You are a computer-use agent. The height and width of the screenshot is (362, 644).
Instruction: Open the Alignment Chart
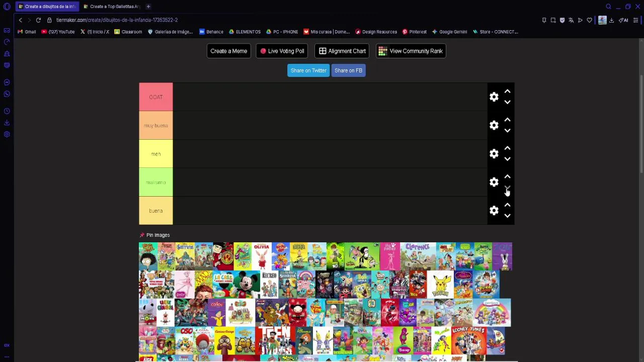click(x=342, y=51)
